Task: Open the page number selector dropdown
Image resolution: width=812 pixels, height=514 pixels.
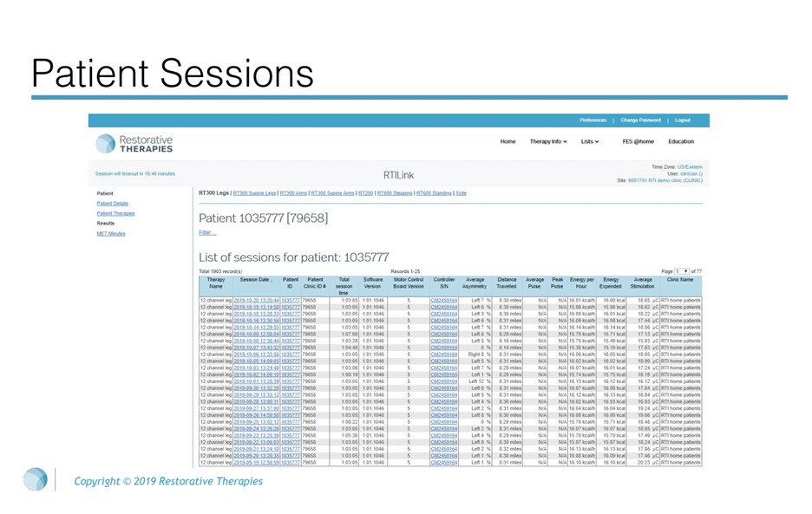Action: click(683, 271)
